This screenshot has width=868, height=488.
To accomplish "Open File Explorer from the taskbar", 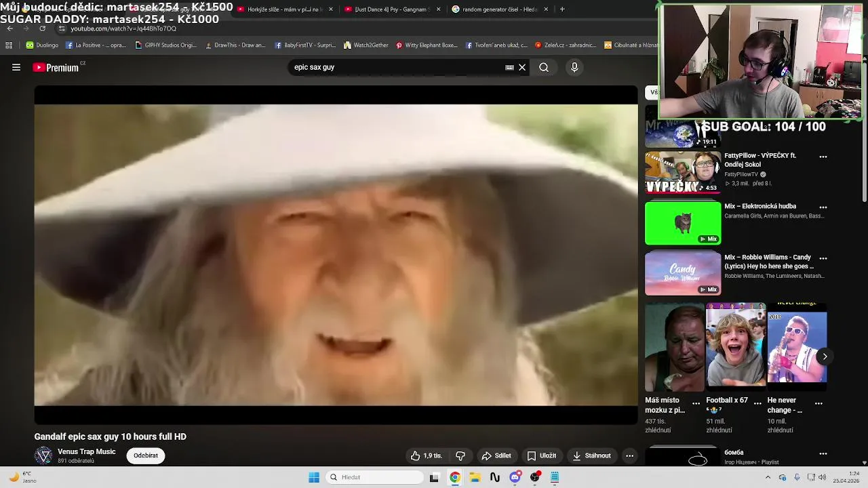I will [x=475, y=477].
